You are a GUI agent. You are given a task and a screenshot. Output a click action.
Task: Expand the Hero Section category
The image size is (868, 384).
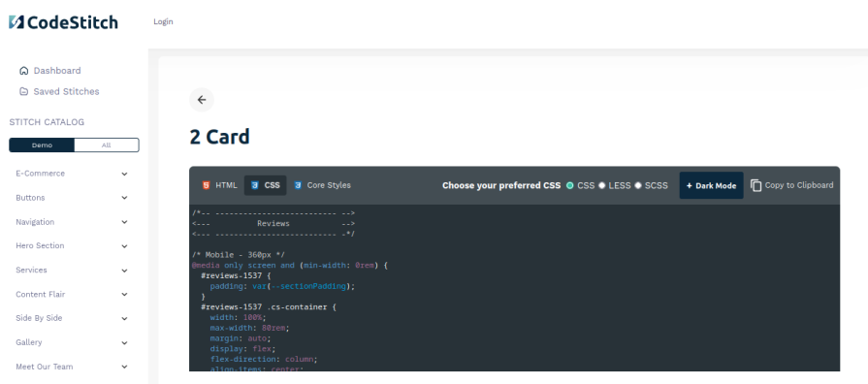(72, 245)
